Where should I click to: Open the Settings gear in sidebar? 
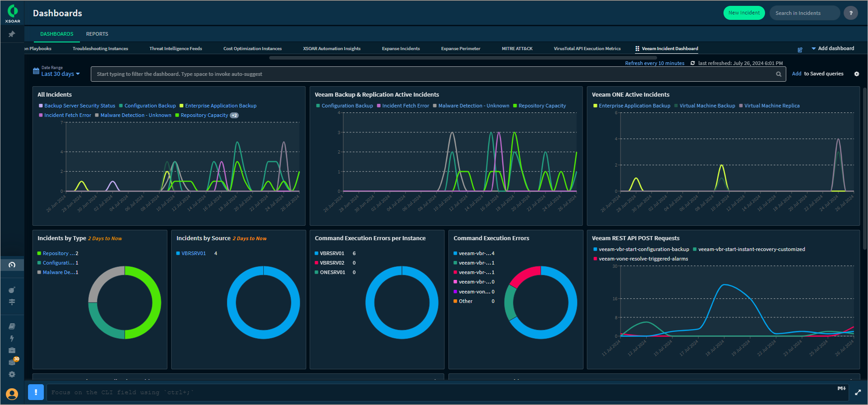pos(12,374)
